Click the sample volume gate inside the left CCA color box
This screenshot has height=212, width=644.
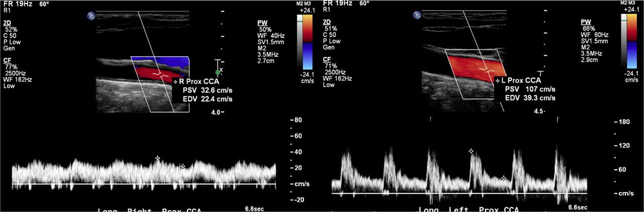[x=487, y=69]
